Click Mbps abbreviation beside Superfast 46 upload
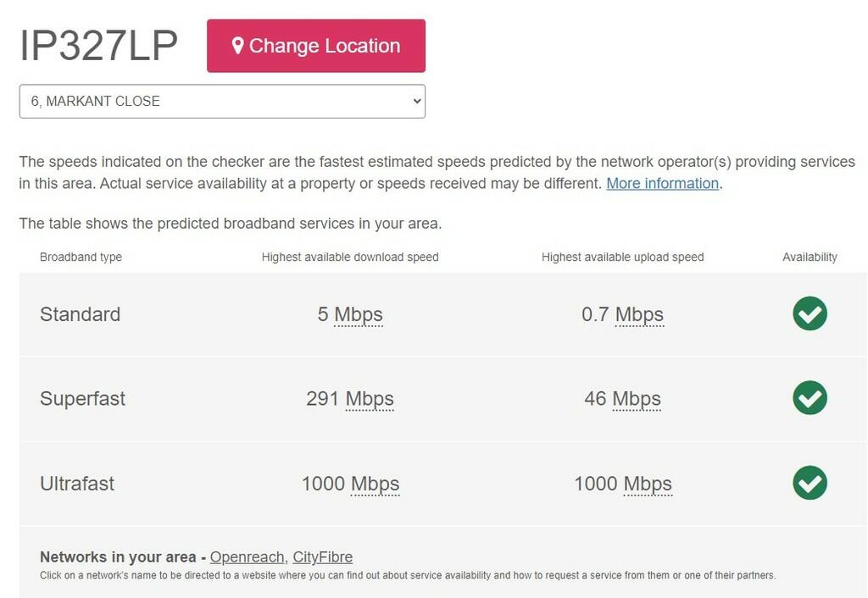The height and width of the screenshot is (598, 868). [x=637, y=399]
